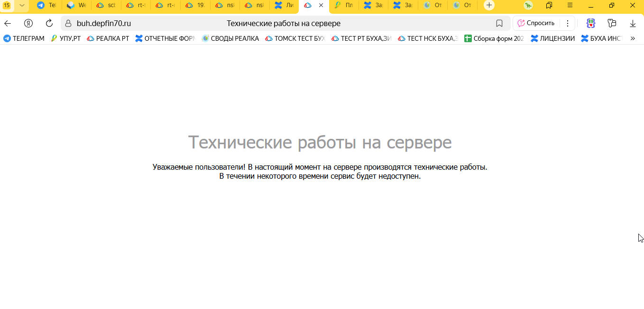Image resolution: width=644 pixels, height=309 pixels.
Task: Click the open tabs counter '15'
Action: [7, 5]
